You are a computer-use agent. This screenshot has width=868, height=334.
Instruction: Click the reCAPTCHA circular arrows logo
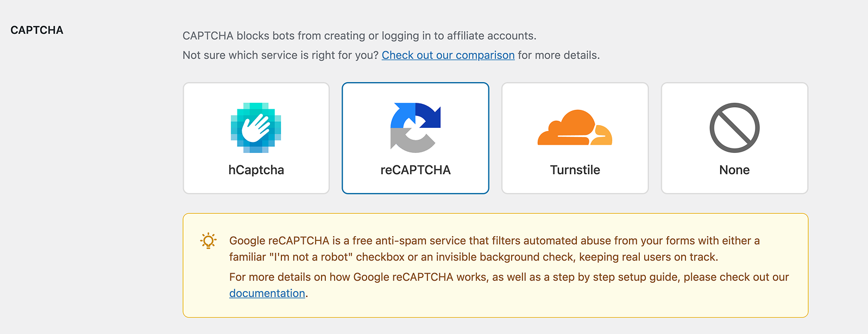click(416, 128)
